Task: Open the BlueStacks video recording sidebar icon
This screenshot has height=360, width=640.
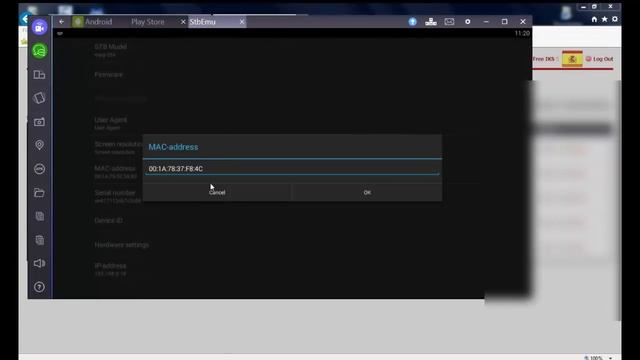Action: tap(40, 28)
